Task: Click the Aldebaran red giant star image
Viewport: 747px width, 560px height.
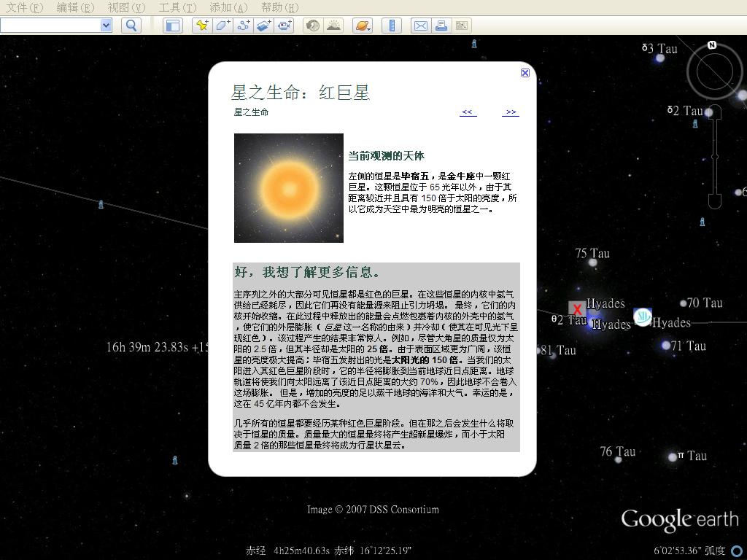Action: pyautogui.click(x=289, y=188)
